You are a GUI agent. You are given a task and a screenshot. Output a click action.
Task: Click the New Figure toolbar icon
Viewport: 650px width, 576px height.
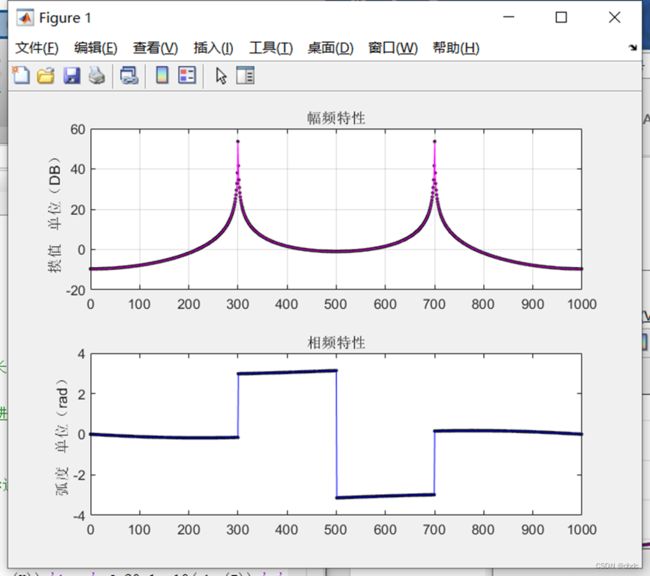[x=21, y=76]
